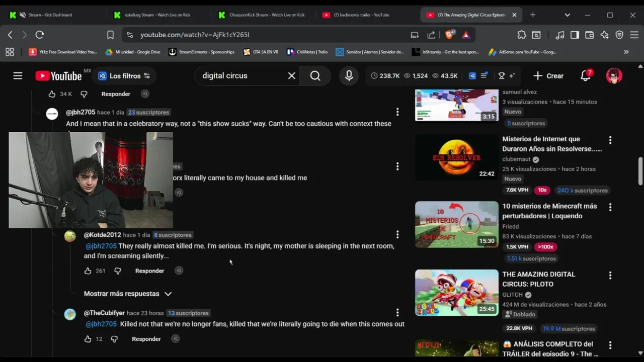
Task: Open AdSense para YouTube bookmark
Action: pos(522,52)
